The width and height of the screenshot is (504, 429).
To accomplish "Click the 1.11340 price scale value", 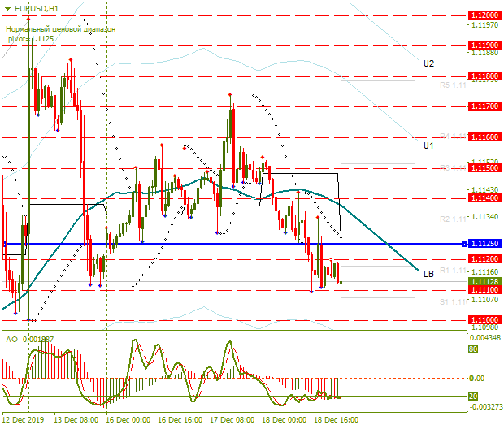I will (484, 217).
